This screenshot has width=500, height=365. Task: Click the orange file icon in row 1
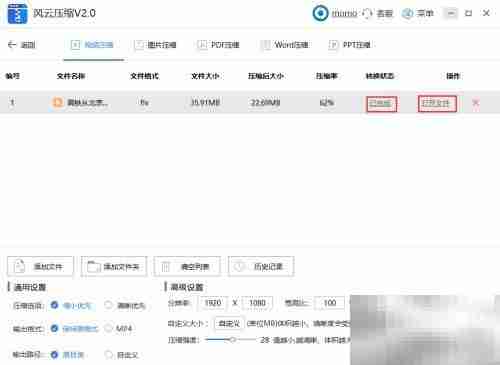coord(58,102)
